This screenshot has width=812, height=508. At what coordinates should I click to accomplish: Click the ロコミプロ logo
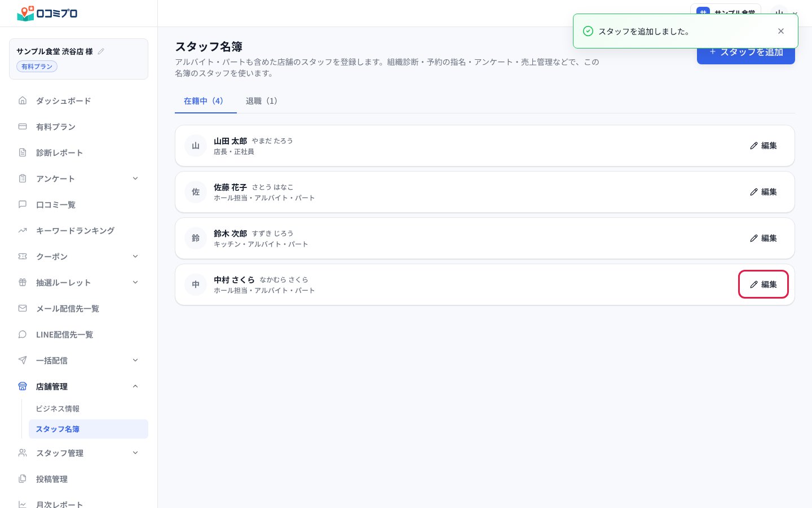(47, 13)
